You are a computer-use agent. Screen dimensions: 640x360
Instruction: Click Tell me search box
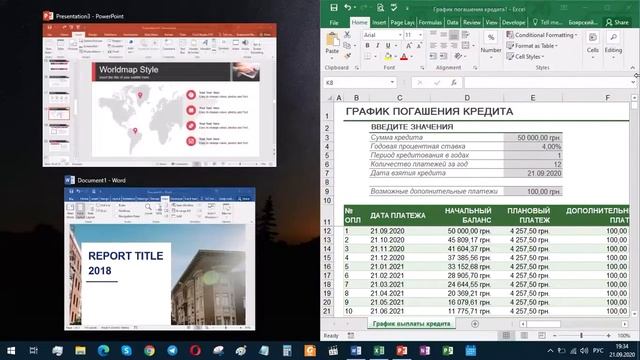547,22
